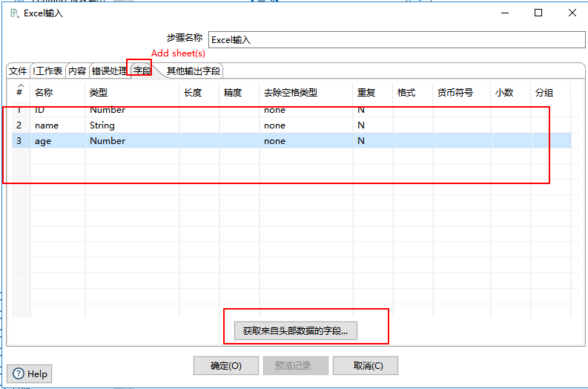Screen dimensions: 588x389
Task: Select row number 3
Action: point(21,141)
